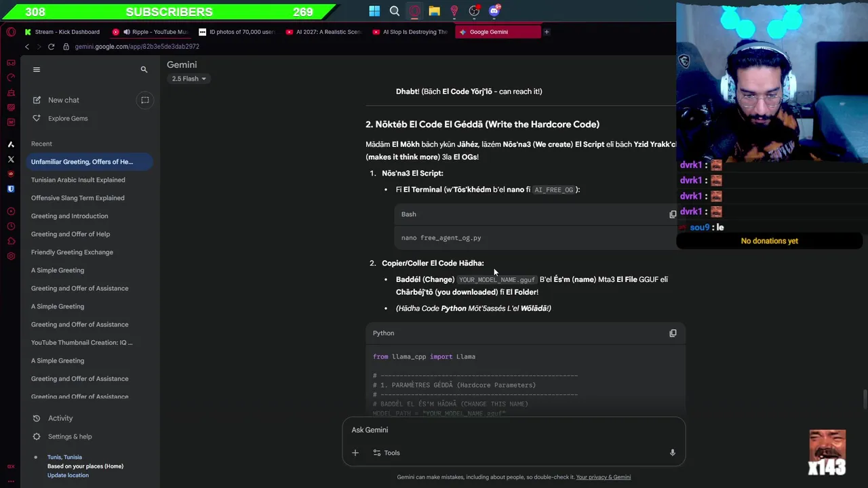Viewport: 868px width, 488px height.
Task: Open Activity in sidebar
Action: [x=60, y=418]
